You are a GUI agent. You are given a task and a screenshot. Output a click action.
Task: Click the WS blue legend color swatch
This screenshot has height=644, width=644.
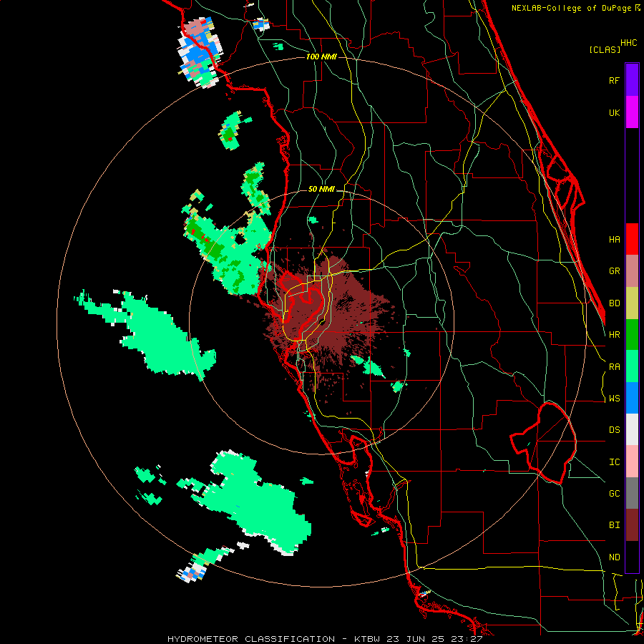click(x=632, y=398)
